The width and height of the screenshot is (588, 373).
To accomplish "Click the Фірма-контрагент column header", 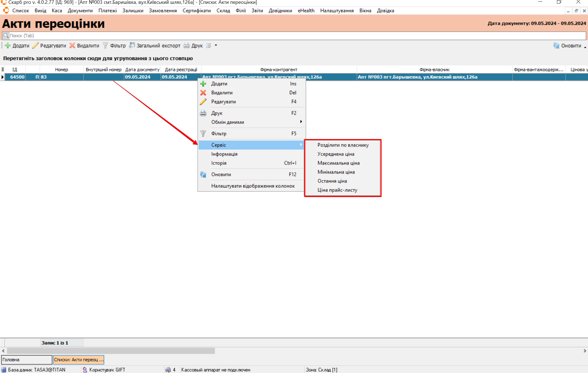I will pyautogui.click(x=278, y=70).
